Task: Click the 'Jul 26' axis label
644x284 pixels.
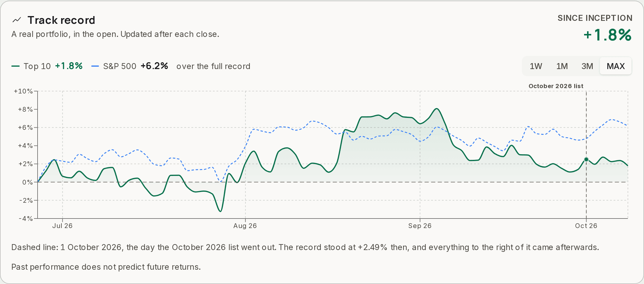Action: (x=62, y=226)
